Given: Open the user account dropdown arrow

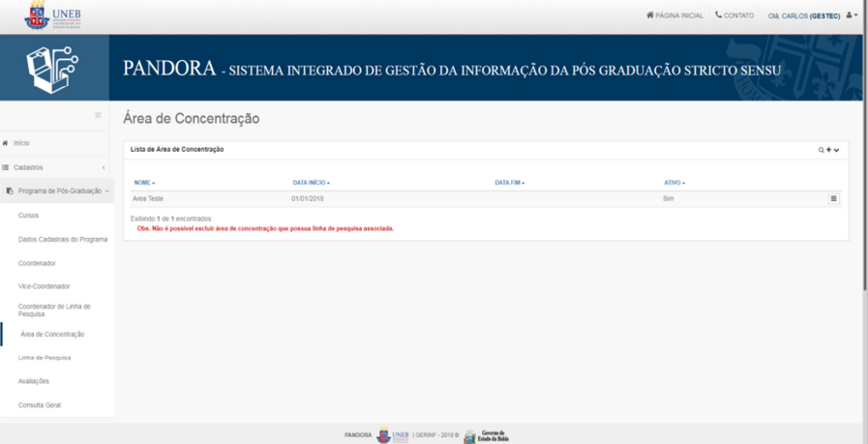Looking at the screenshot, I should (x=855, y=15).
